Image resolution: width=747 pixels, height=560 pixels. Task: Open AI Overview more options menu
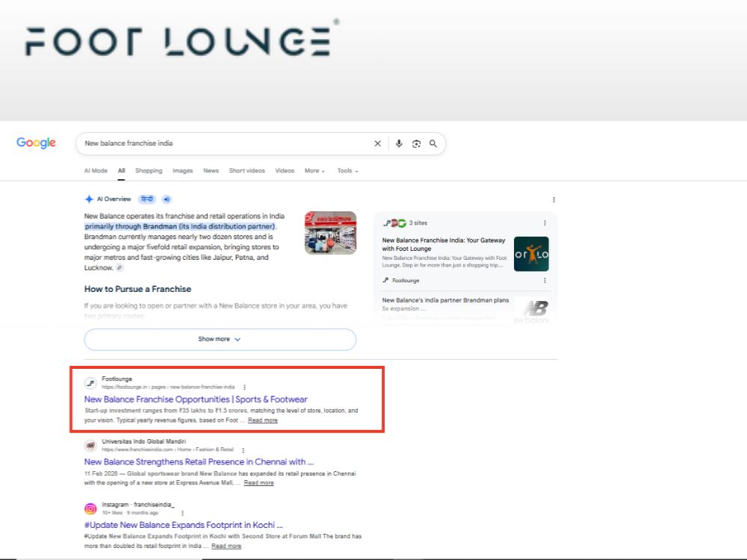click(554, 199)
